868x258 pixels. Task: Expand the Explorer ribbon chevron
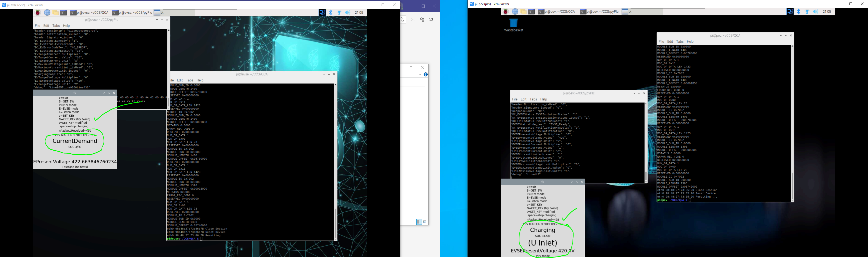click(420, 75)
